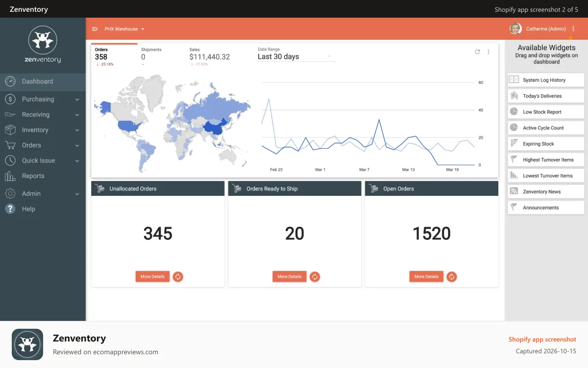The width and height of the screenshot is (588, 368).
Task: Click the Orders Ready to Ship count 20
Action: [x=294, y=234]
